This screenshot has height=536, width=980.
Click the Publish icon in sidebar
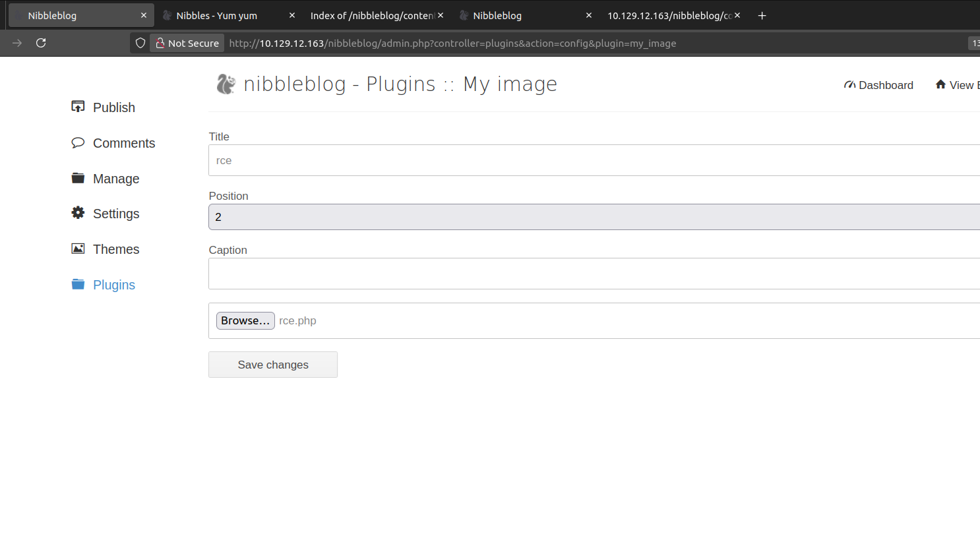[x=78, y=107]
